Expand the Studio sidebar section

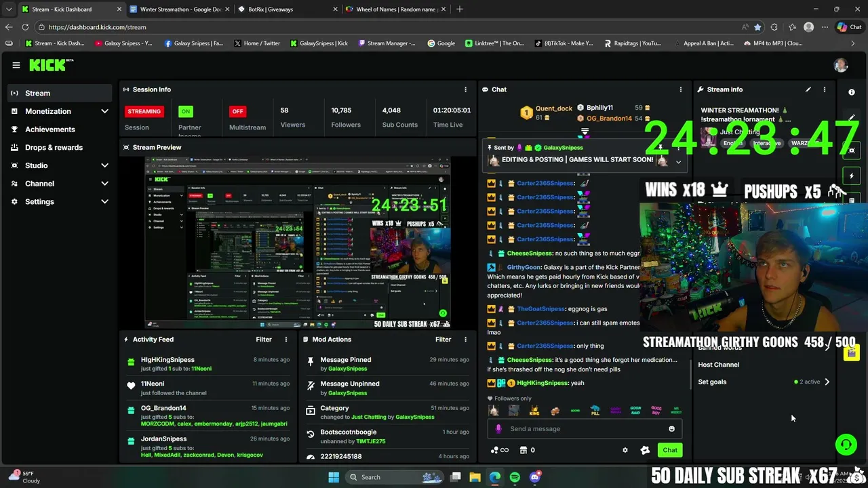(104, 165)
